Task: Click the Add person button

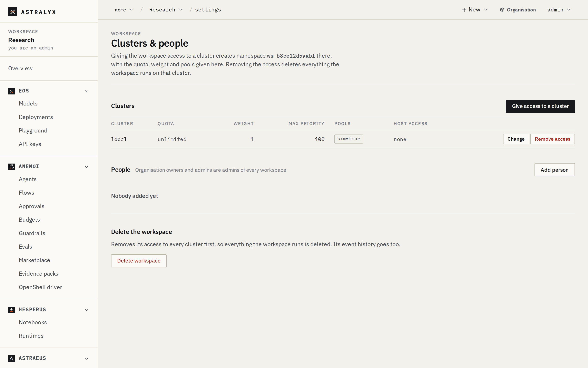Action: (555, 170)
